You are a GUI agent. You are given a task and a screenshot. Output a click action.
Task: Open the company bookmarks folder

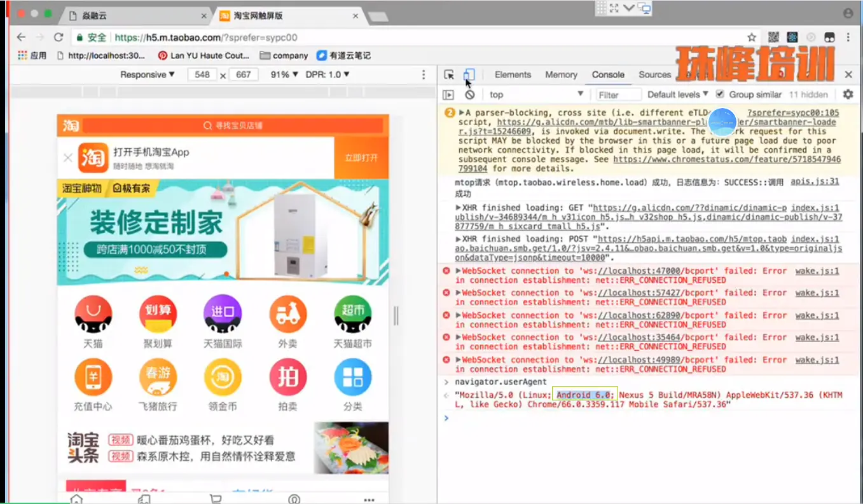284,56
